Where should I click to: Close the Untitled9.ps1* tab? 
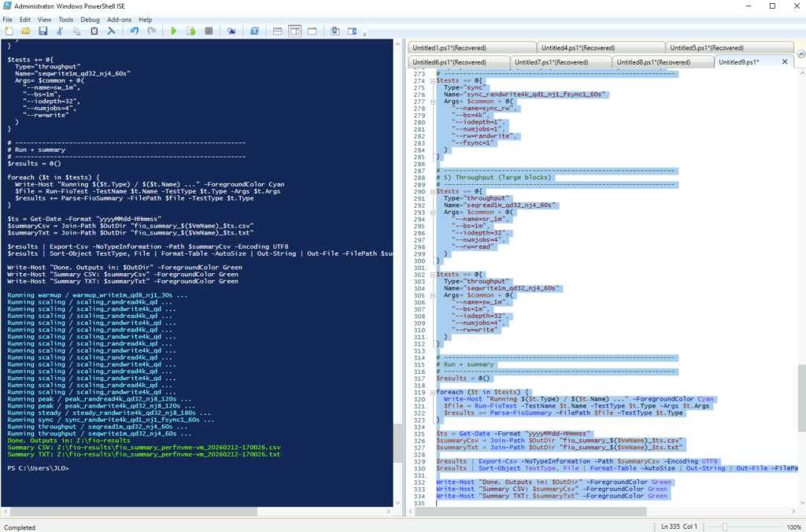(x=784, y=61)
